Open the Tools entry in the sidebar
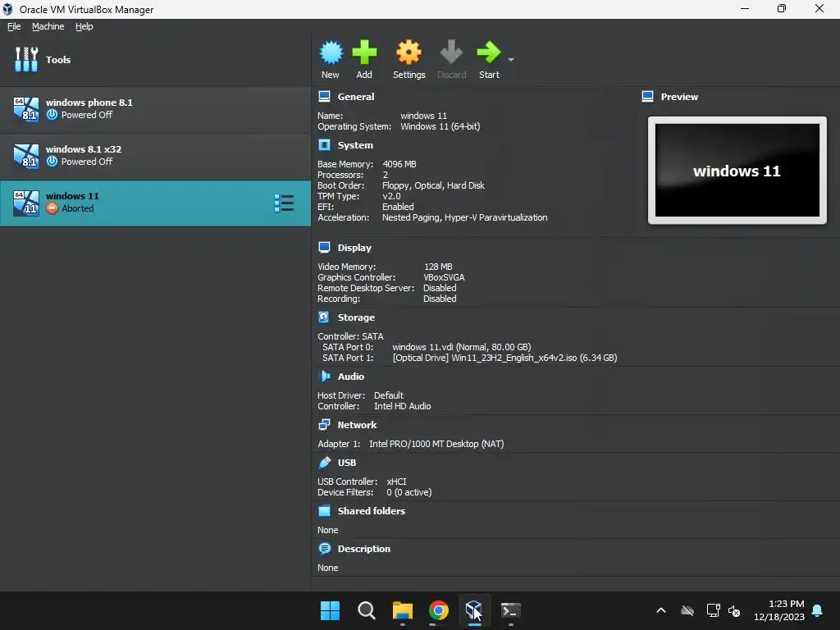Image resolution: width=840 pixels, height=630 pixels. (155, 59)
